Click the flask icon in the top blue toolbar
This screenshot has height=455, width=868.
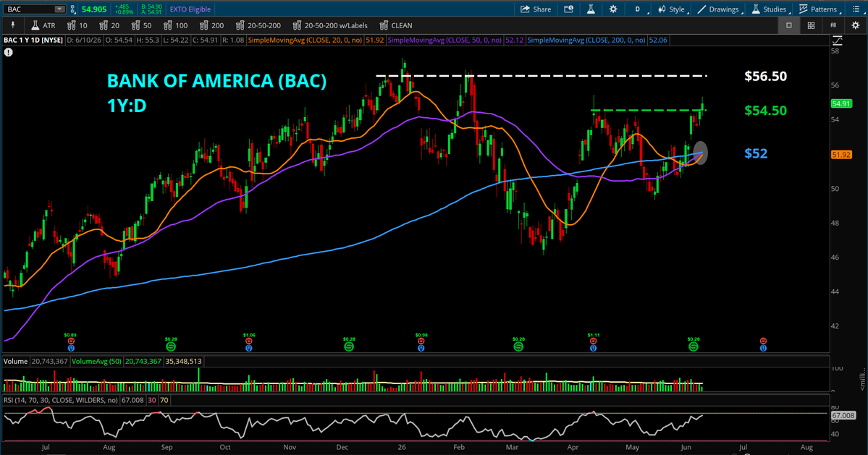(591, 9)
